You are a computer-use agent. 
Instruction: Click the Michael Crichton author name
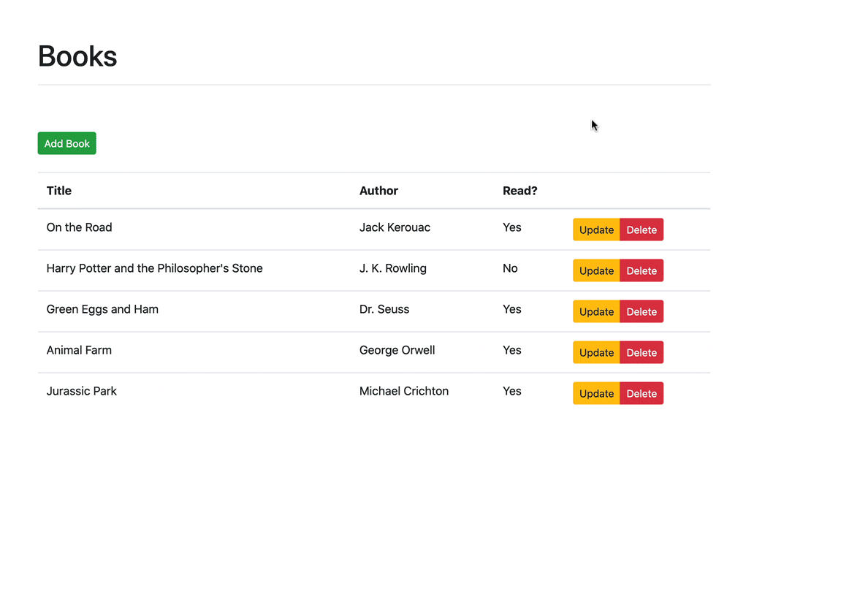click(x=404, y=391)
